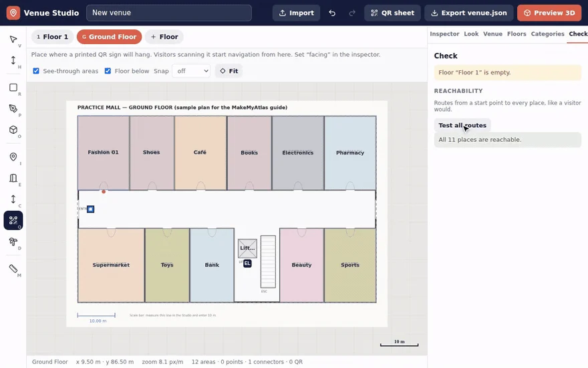Add a new floor with + Floor
The image size is (588, 368).
164,37
